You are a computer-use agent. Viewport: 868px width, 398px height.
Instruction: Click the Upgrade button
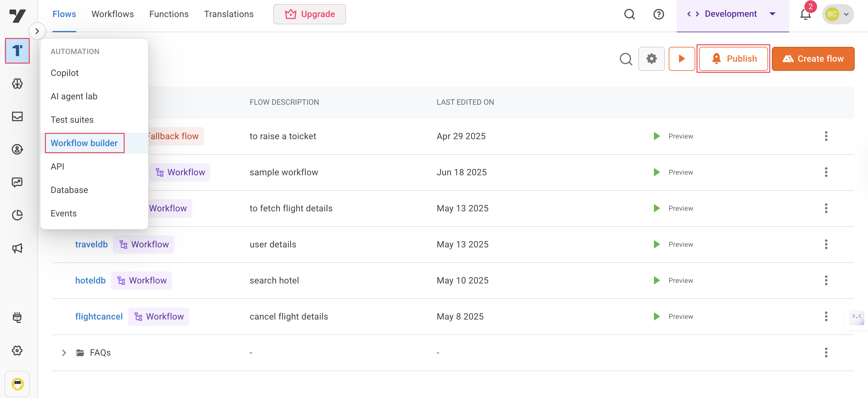click(x=309, y=14)
